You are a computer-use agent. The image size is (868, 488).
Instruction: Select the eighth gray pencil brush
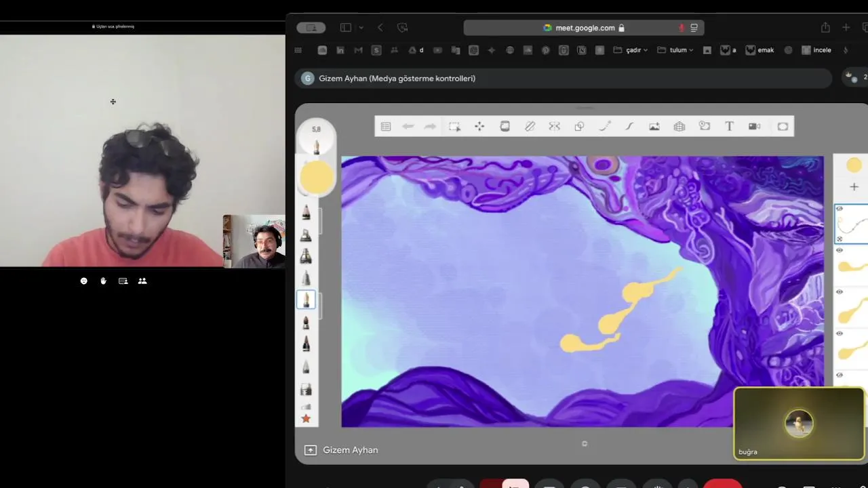(306, 366)
